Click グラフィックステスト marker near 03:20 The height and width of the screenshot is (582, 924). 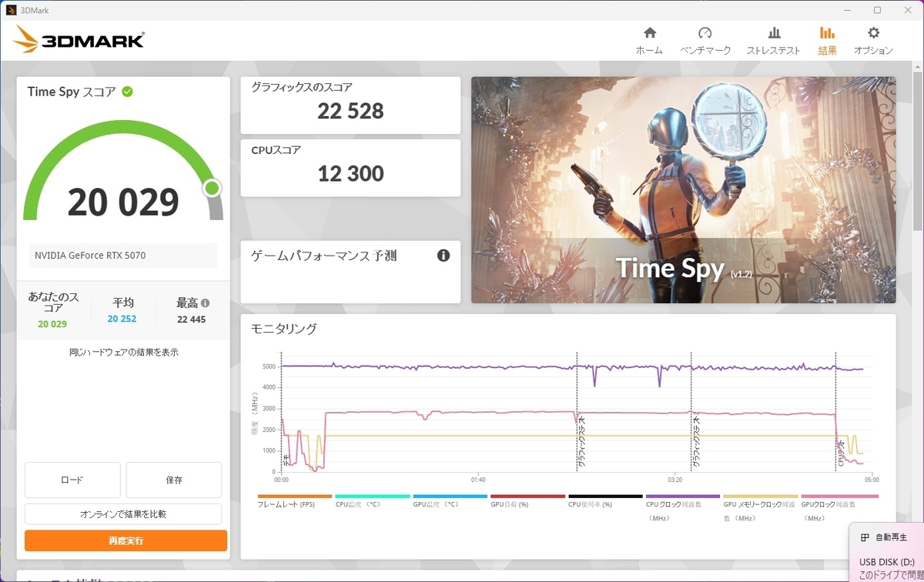click(x=696, y=443)
